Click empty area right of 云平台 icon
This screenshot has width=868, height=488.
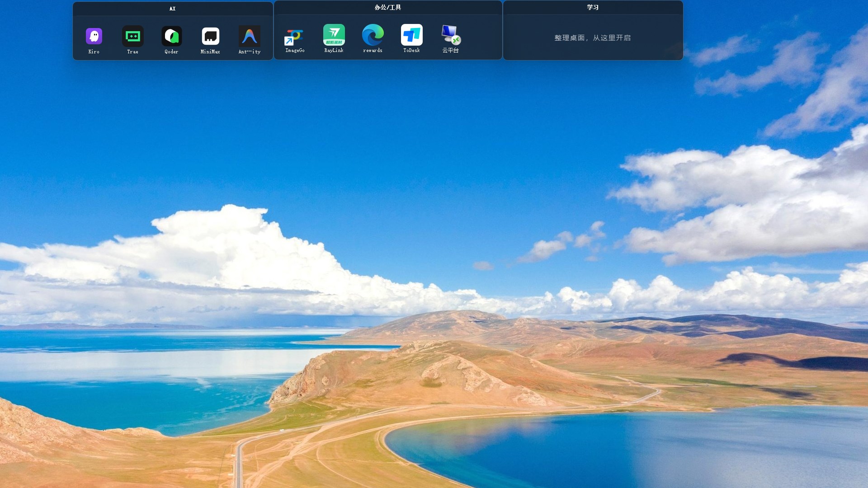[481, 37]
